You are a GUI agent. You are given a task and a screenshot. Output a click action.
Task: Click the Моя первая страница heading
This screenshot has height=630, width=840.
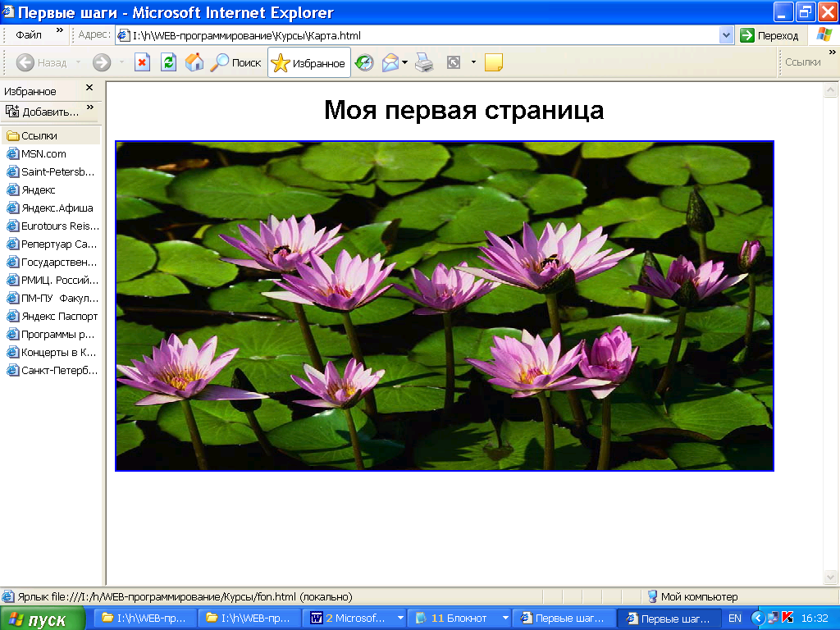[x=464, y=111]
